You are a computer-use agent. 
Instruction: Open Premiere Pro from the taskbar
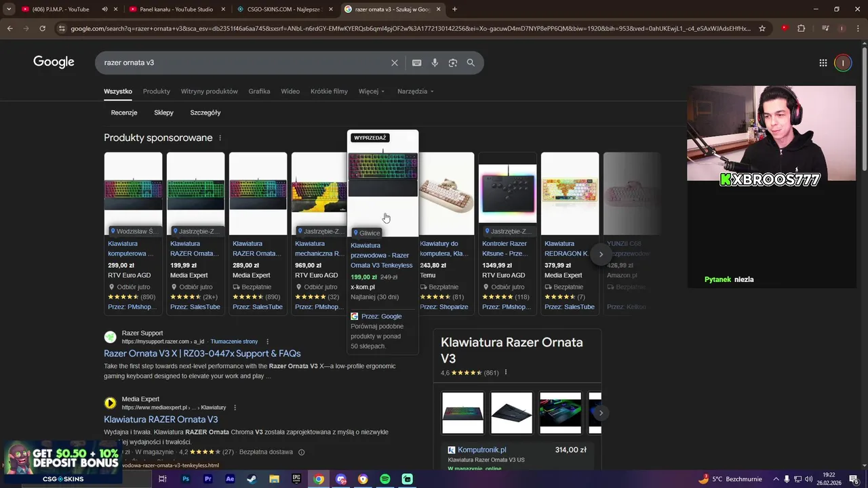point(208,479)
